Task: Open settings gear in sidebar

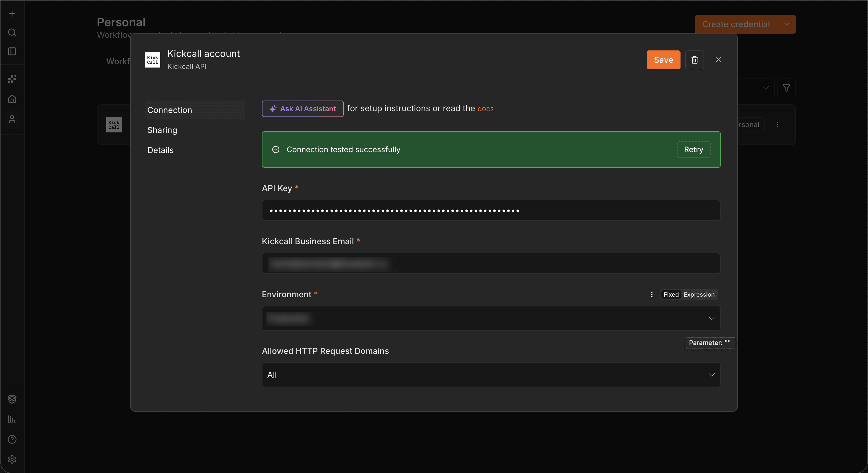Action: [x=12, y=459]
